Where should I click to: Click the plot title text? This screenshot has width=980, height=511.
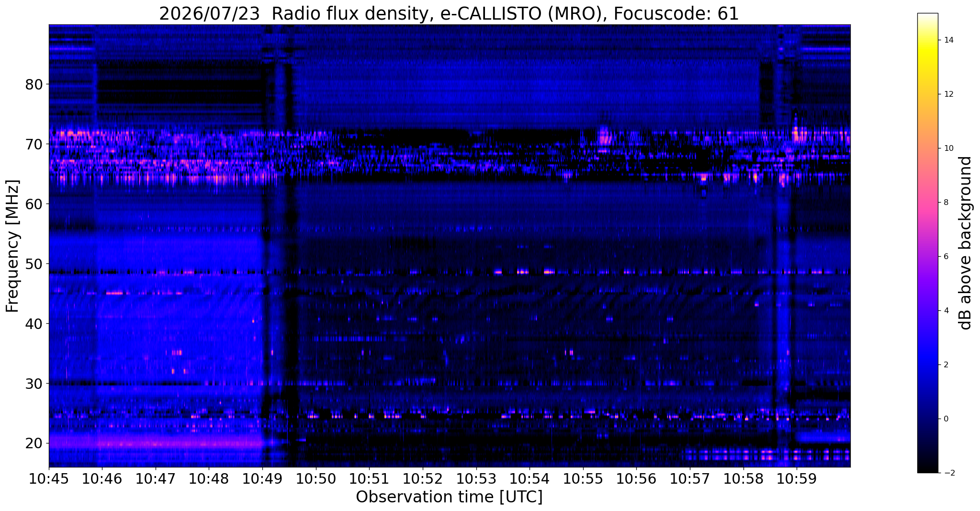pyautogui.click(x=449, y=13)
